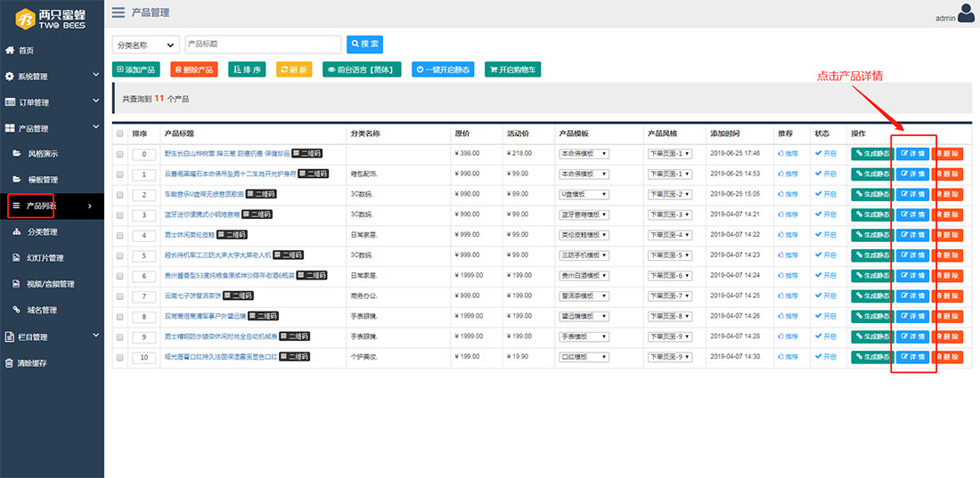The image size is (980, 478).
Task: Open the 下单页面-3 style dropdown
Action: 669,215
